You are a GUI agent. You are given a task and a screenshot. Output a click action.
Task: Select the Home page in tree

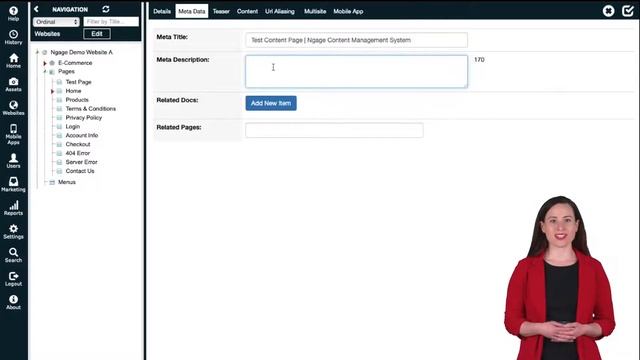(73, 91)
